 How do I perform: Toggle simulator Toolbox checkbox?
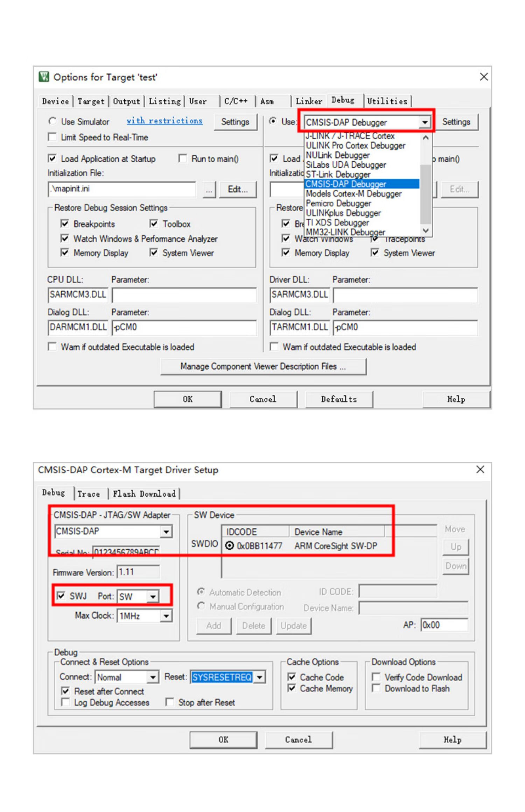[154, 223]
